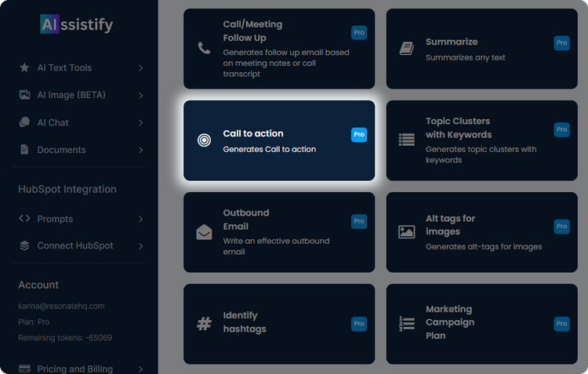Click the Pro badge on Outbound Email

point(358,222)
